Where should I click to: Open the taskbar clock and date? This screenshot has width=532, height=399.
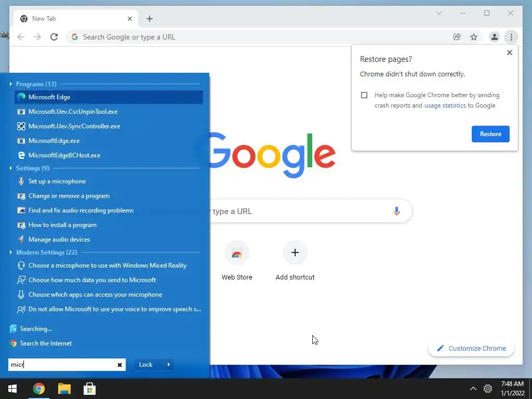(513, 389)
